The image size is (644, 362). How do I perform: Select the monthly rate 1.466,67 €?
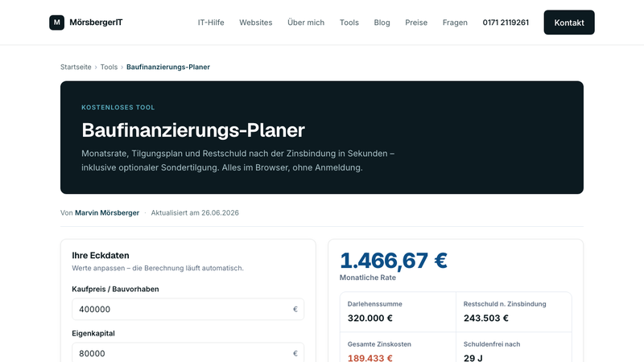(394, 261)
